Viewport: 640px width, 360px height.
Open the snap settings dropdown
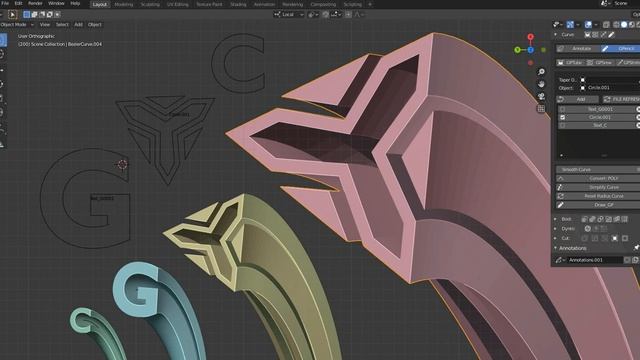click(x=336, y=15)
